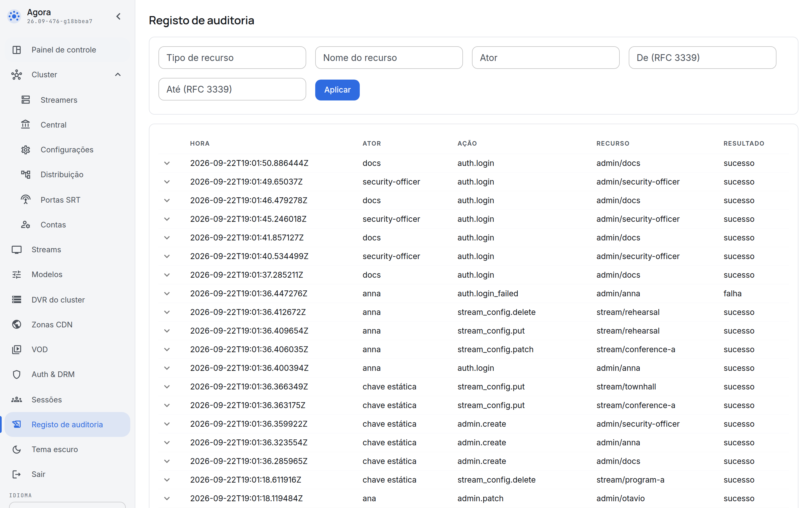Click the Sessões people icon
The width and height of the screenshot is (812, 508).
[x=16, y=399]
